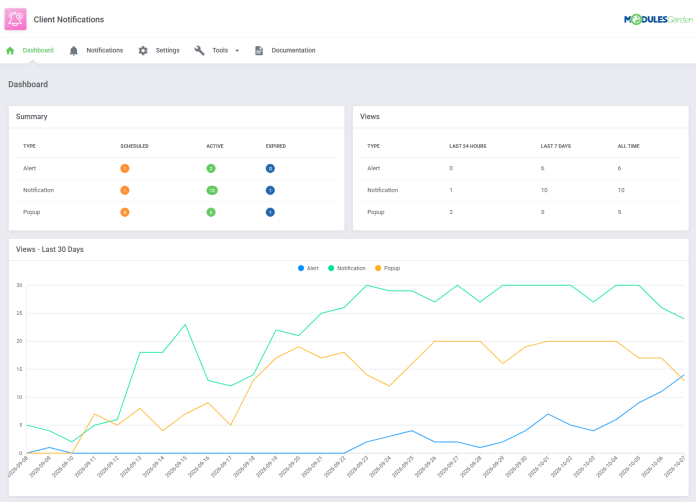Image resolution: width=696 pixels, height=502 pixels.
Task: Click the Alert scheduled orange badge
Action: (x=125, y=168)
